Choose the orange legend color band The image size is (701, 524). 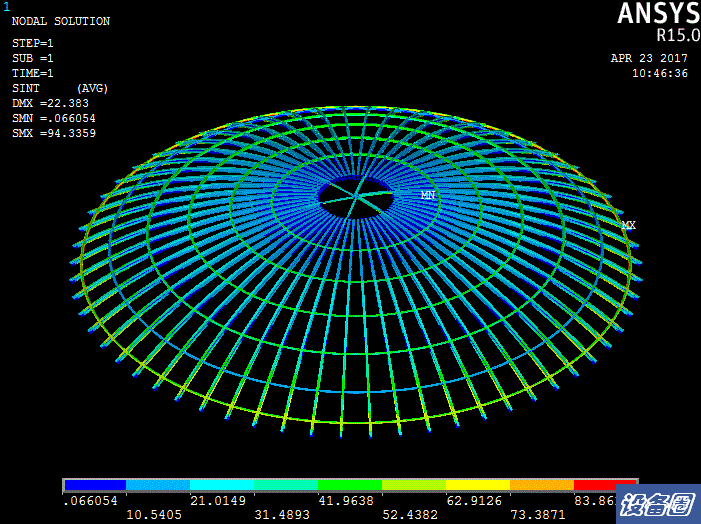(541, 484)
